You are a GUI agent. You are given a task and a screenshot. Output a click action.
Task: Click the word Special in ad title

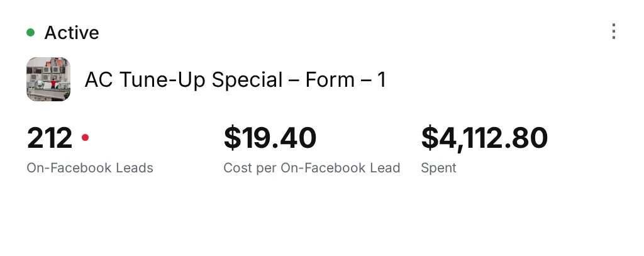(x=247, y=80)
